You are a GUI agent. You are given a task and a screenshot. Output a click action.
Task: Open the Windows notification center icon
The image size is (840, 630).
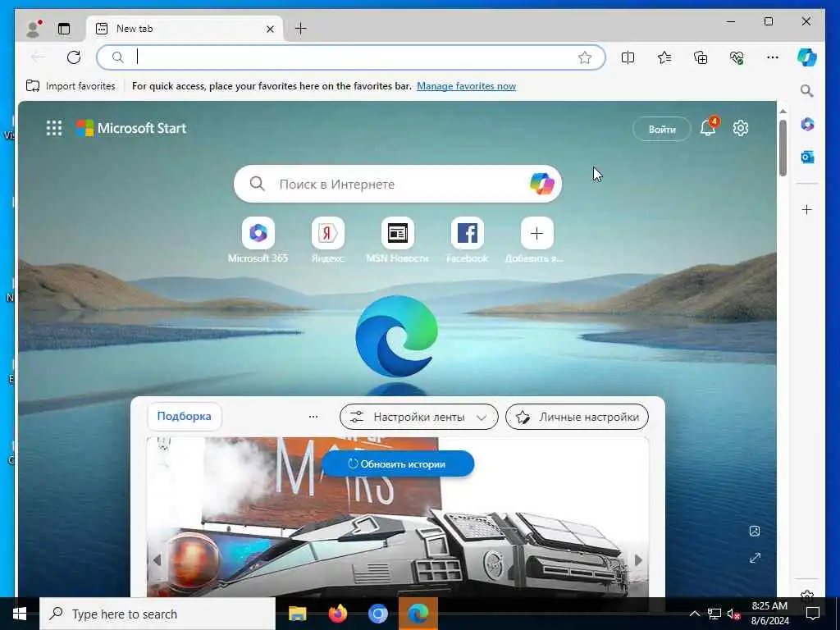[813, 614]
